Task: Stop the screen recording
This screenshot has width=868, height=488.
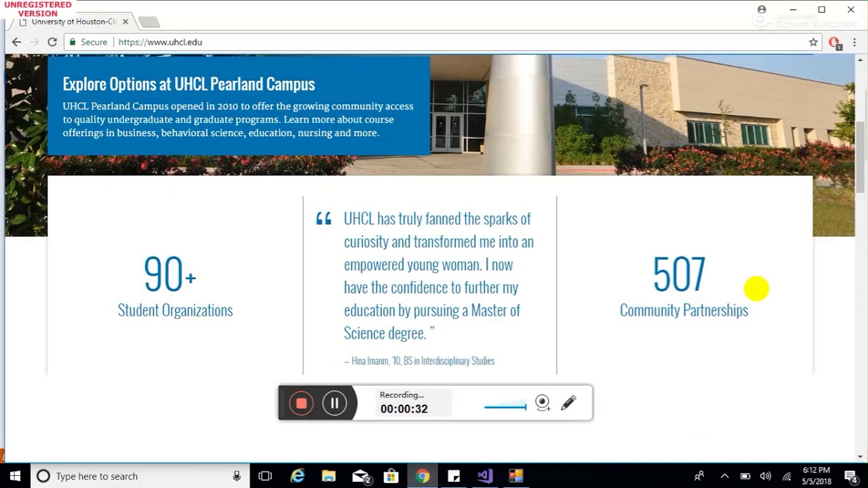Action: [302, 403]
